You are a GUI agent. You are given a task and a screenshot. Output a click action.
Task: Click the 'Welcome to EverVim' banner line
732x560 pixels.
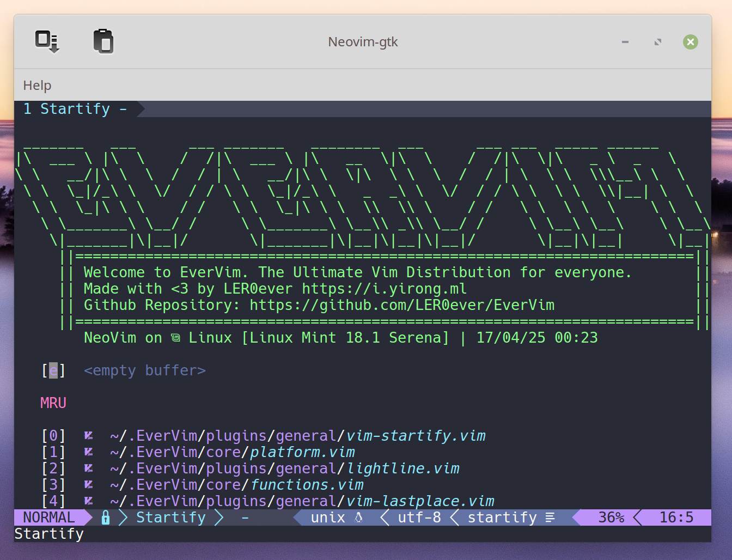point(358,272)
